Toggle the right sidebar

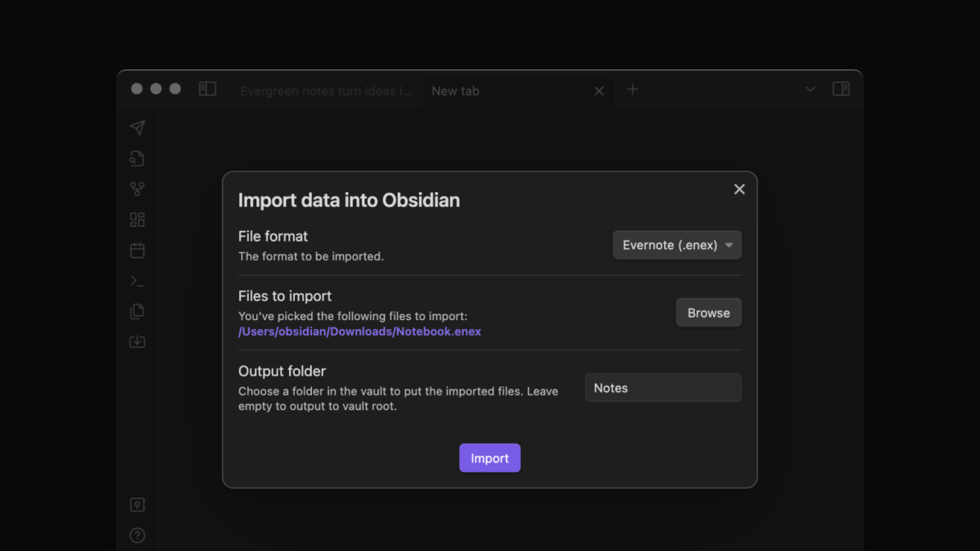coord(840,89)
